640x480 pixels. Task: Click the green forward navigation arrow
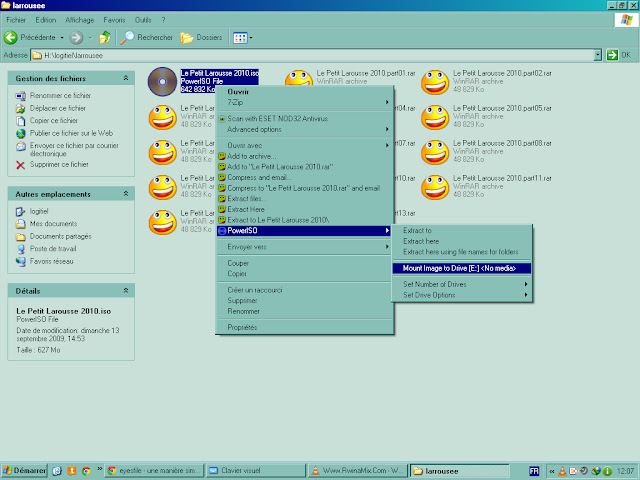pyautogui.click(x=76, y=38)
